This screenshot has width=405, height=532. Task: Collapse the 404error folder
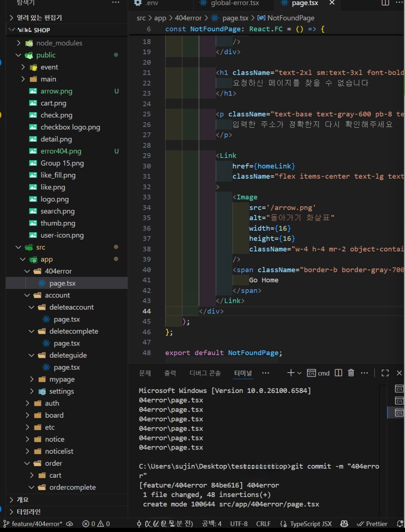(x=58, y=271)
